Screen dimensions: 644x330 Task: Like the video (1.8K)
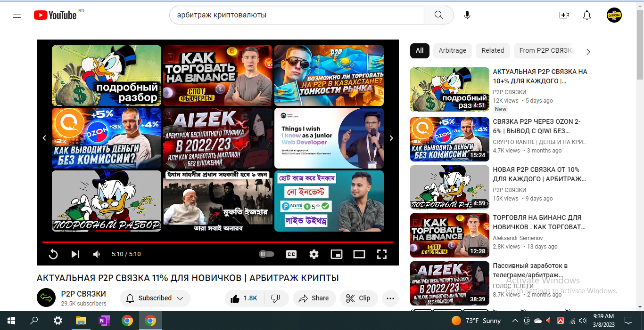[x=244, y=298]
